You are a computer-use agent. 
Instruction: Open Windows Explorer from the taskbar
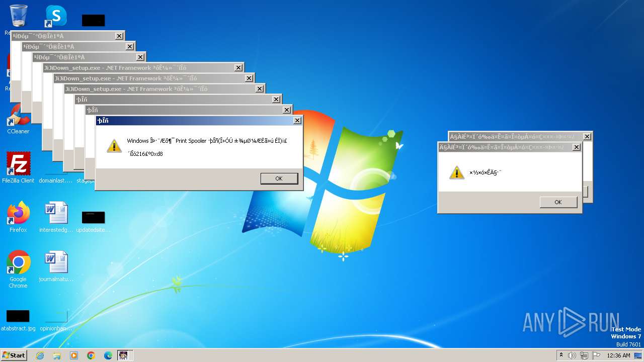pyautogui.click(x=57, y=355)
